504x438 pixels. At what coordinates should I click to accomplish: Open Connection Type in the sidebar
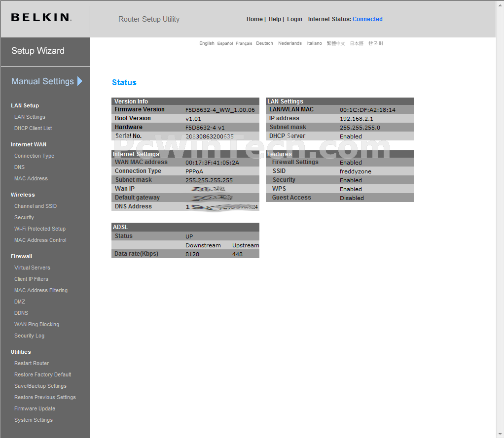pyautogui.click(x=34, y=156)
